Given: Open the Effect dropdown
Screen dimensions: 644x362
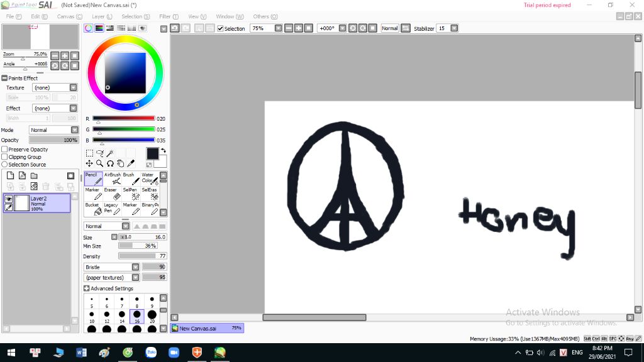Looking at the screenshot, I should tap(73, 108).
